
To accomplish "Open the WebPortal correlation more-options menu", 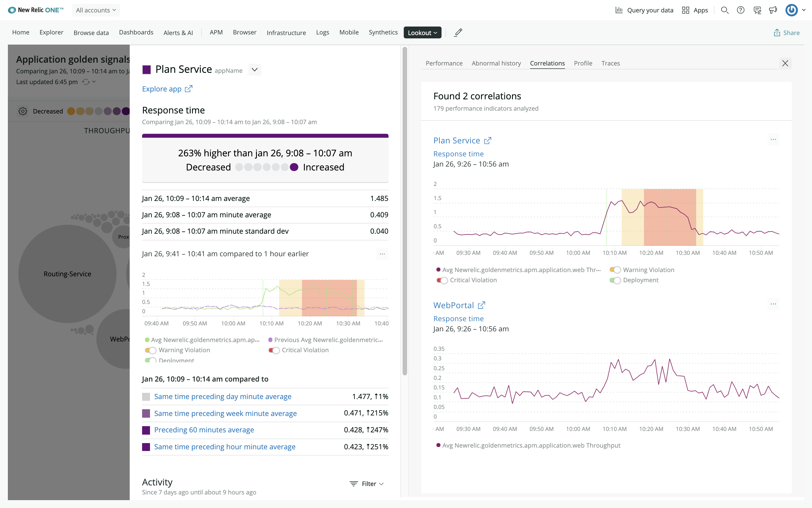I will pos(773,304).
